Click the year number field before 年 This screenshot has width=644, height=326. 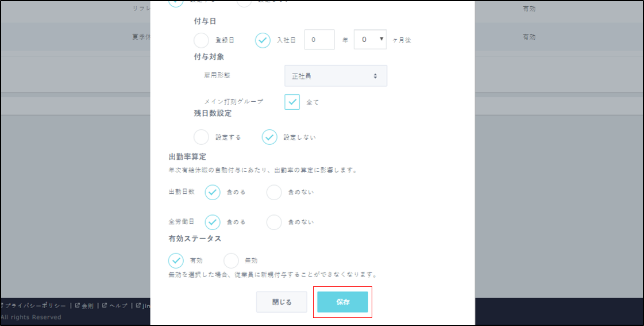coord(319,40)
